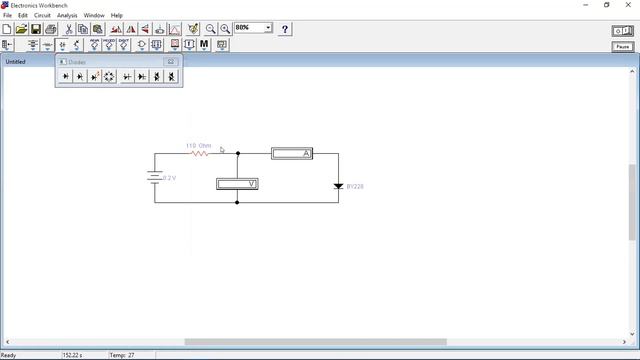Open the Mixed ICs parts bin
This screenshot has height=360, width=640.
click(109, 45)
